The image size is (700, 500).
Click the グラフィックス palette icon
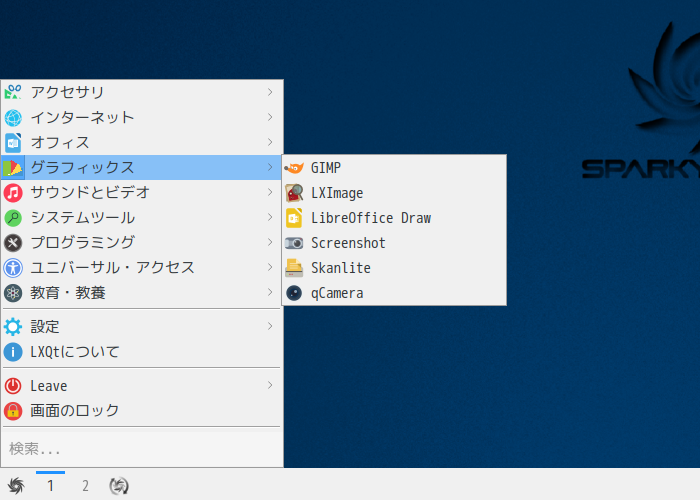tap(13, 167)
